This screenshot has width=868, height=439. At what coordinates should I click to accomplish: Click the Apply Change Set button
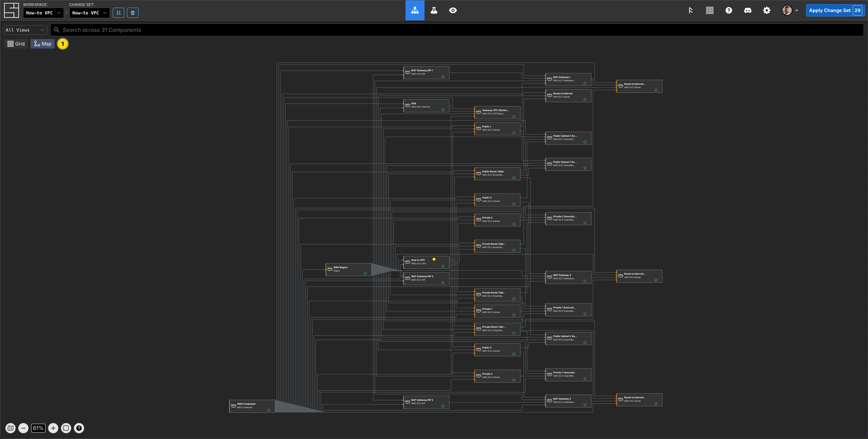tap(835, 10)
